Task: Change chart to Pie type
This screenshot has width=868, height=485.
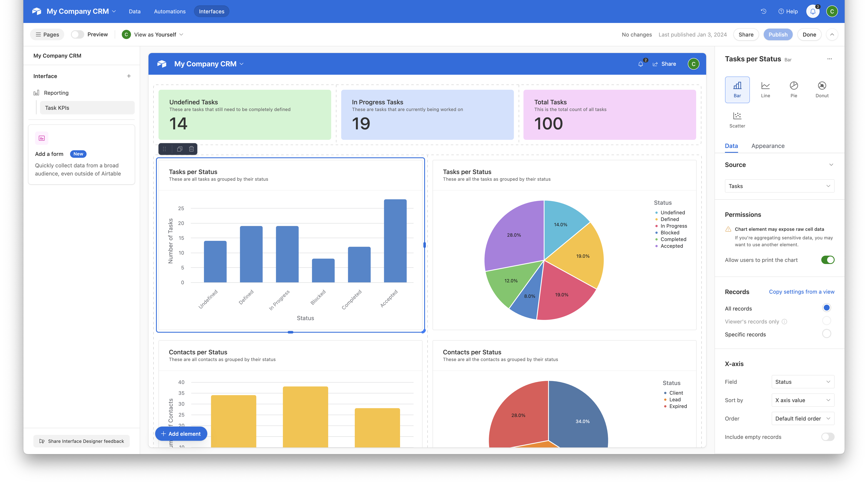Action: pos(794,89)
